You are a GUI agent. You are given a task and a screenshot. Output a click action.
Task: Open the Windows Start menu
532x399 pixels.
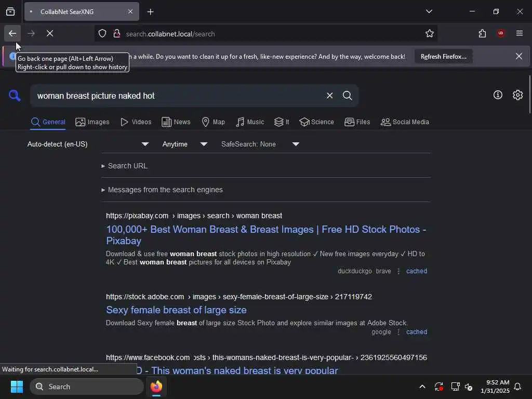click(x=17, y=387)
